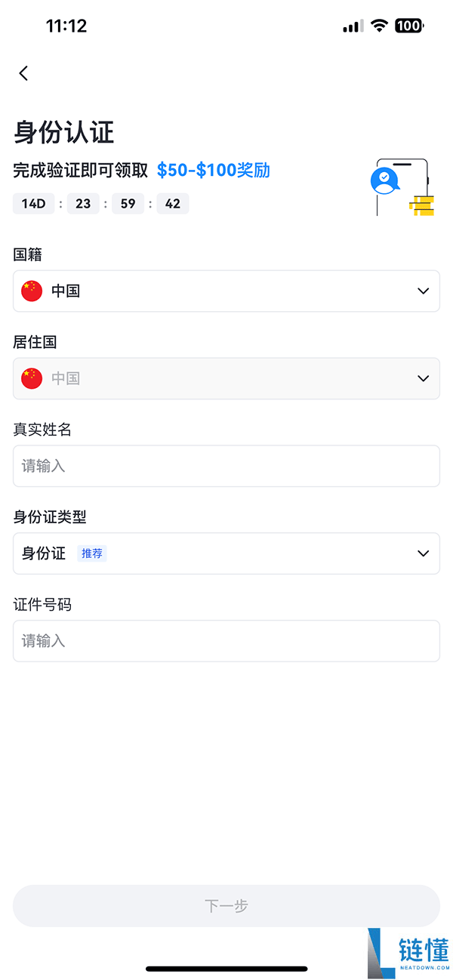
Task: Tap the battery indicator showing 100
Action: [x=408, y=25]
